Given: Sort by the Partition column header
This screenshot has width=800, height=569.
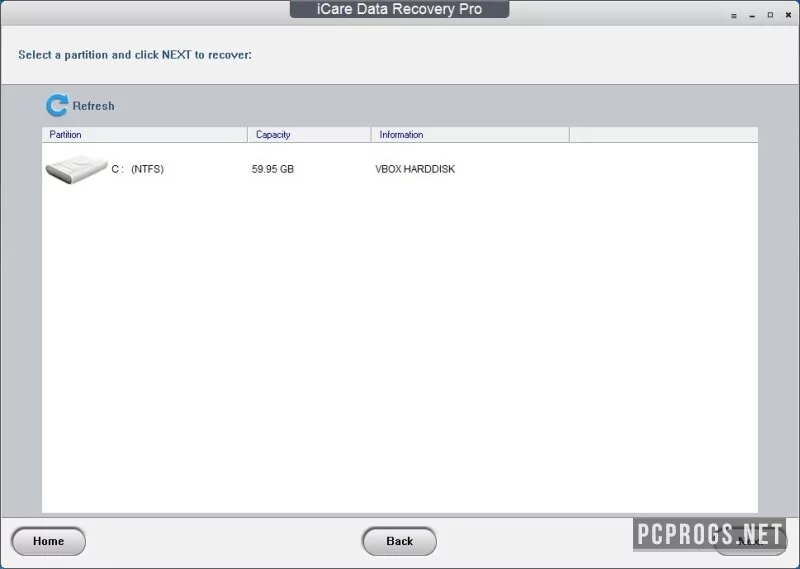Looking at the screenshot, I should click(144, 135).
